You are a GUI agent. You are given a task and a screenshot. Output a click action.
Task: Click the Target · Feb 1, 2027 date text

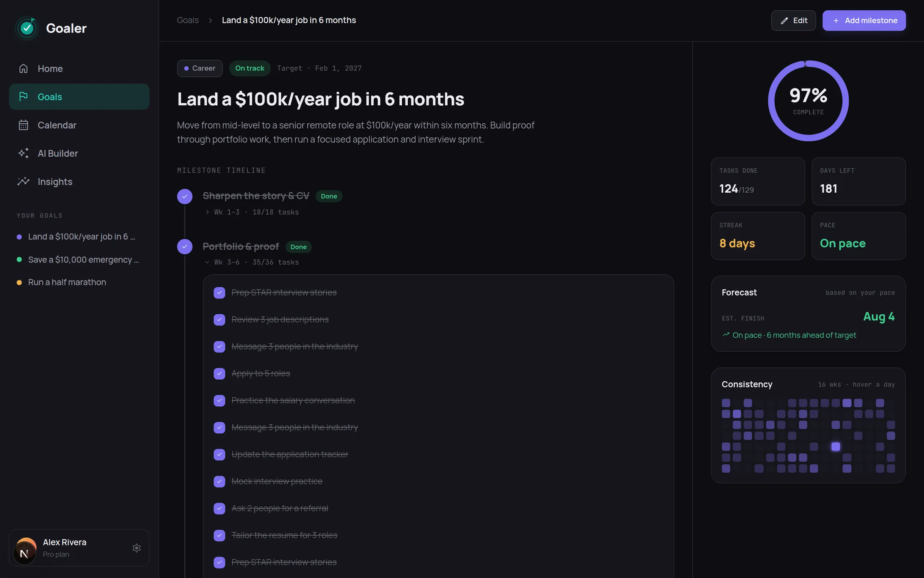click(319, 69)
